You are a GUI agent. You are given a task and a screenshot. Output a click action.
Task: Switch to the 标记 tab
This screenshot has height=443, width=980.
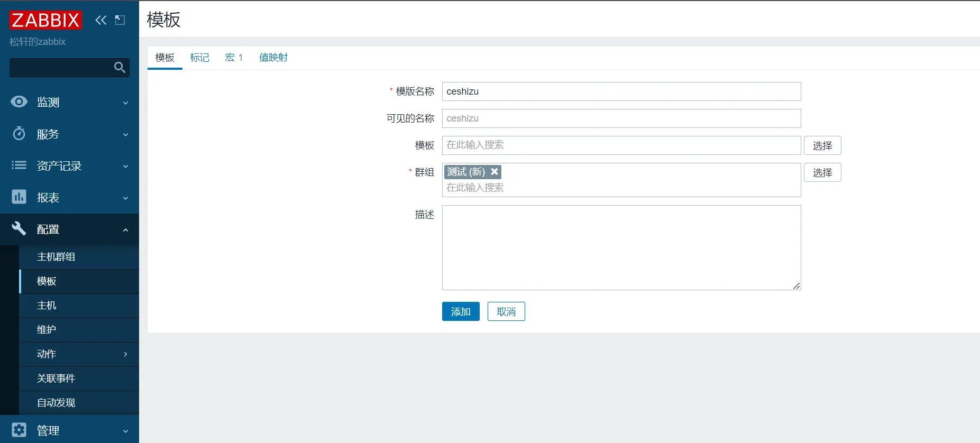tap(199, 58)
